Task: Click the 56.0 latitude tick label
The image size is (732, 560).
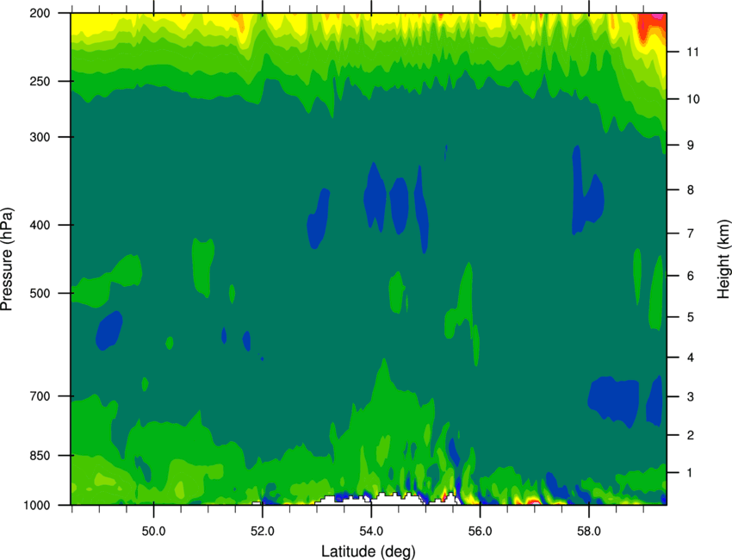Action: pyautogui.click(x=481, y=532)
